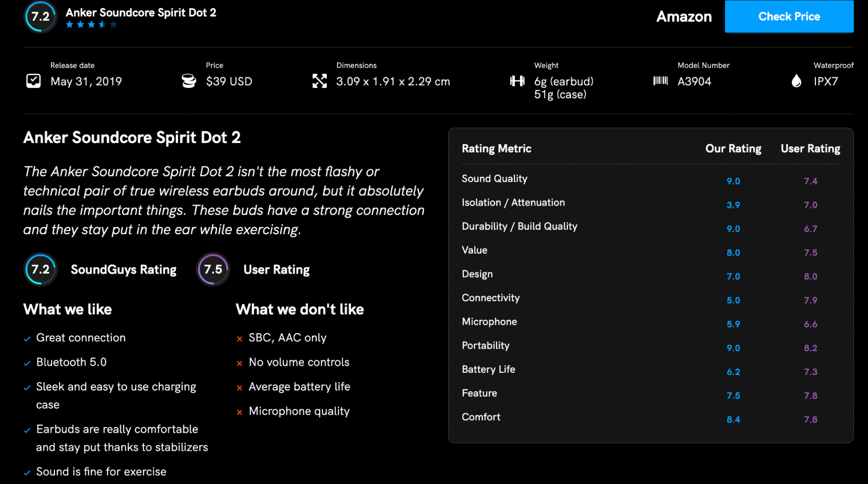Click User Rating 7.4 for Sound Quality
This screenshot has height=484, width=868.
[x=810, y=181]
